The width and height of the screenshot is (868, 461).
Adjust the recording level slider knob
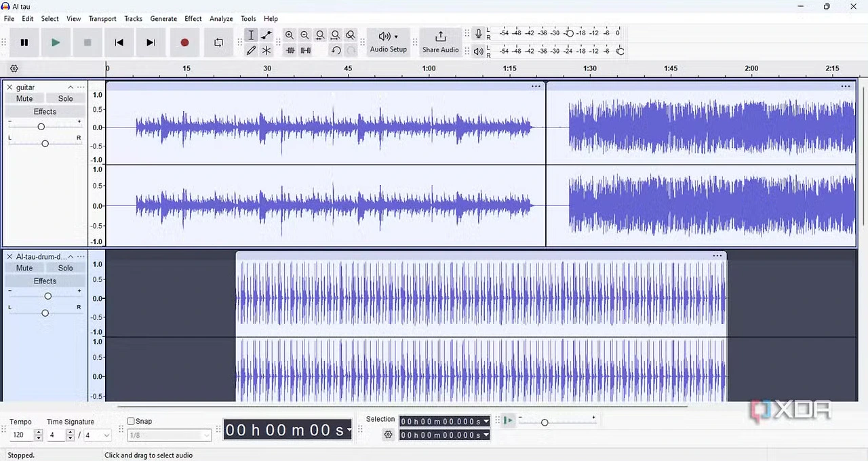(x=570, y=33)
